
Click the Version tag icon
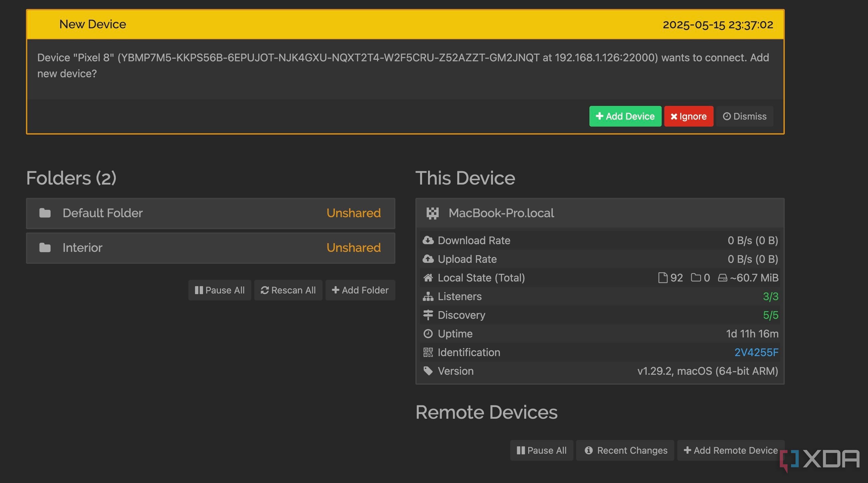tap(428, 371)
